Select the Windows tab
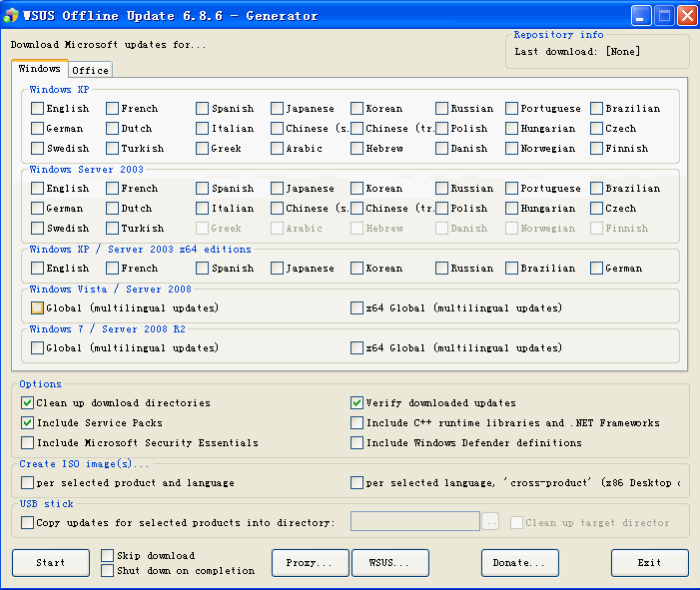 [x=39, y=69]
